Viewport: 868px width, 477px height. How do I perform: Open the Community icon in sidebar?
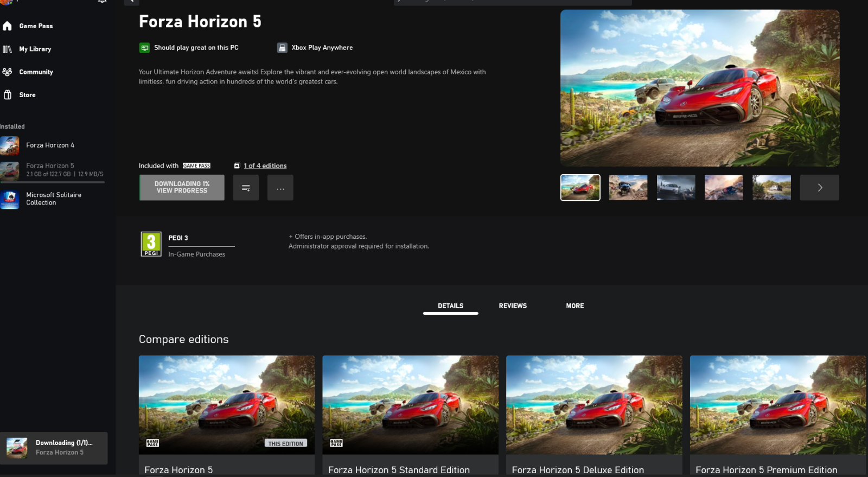(7, 72)
